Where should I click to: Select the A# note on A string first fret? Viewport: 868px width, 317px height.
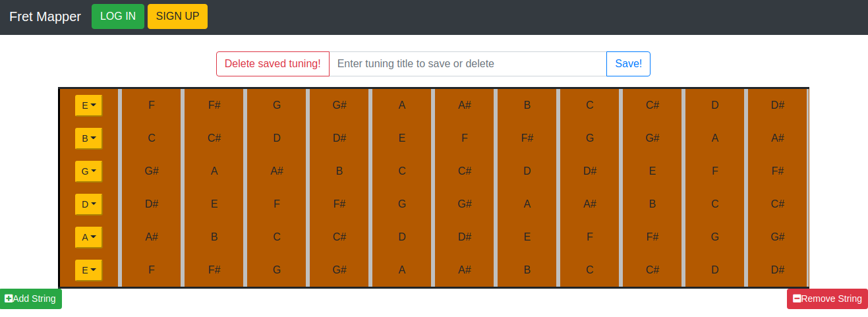pyautogui.click(x=152, y=237)
